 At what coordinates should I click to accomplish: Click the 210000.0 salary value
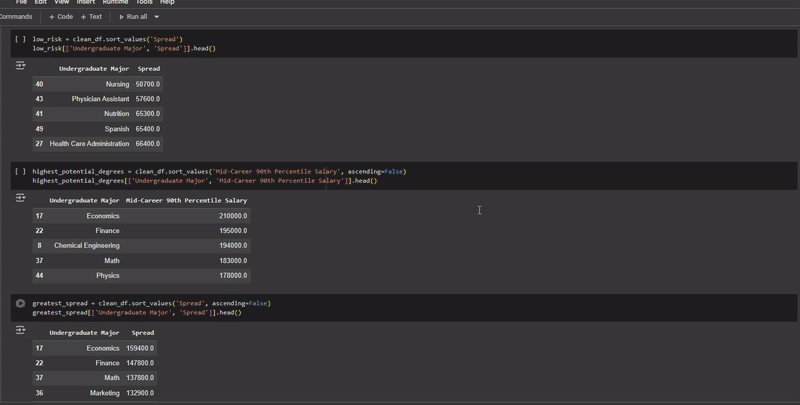[233, 216]
